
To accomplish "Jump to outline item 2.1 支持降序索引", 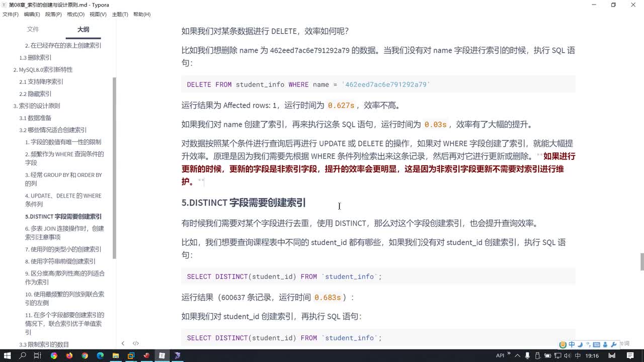I will point(41,81).
